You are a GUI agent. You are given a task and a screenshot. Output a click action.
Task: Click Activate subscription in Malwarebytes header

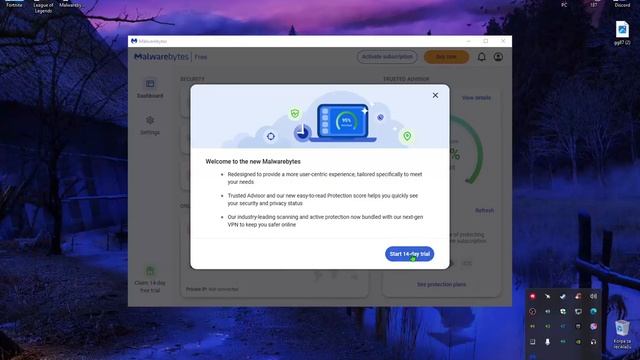click(x=387, y=57)
